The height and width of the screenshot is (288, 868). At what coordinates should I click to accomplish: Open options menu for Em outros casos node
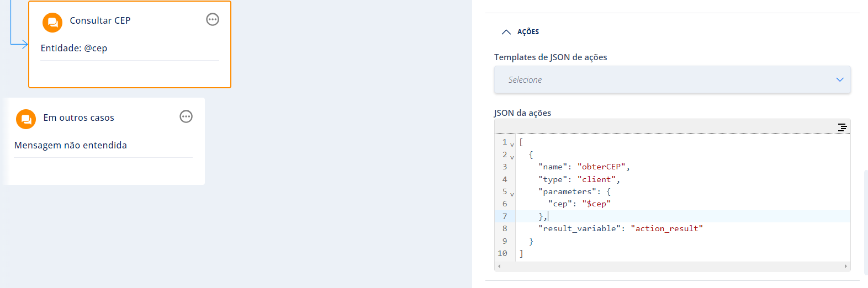(x=186, y=116)
